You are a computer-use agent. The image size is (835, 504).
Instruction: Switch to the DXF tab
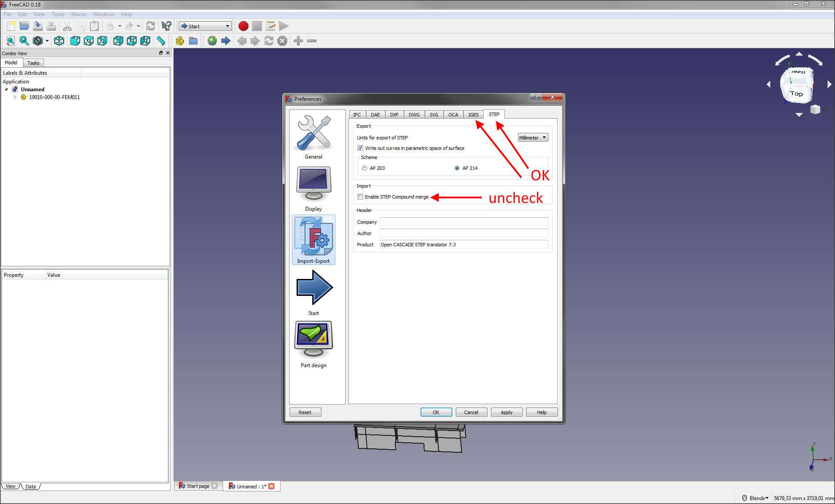394,115
